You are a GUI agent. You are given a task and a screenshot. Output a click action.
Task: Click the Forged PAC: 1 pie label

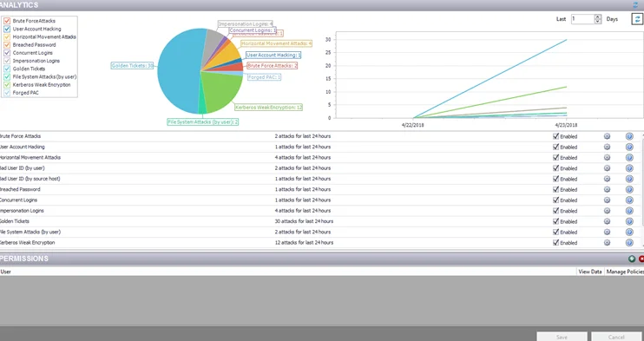point(265,77)
